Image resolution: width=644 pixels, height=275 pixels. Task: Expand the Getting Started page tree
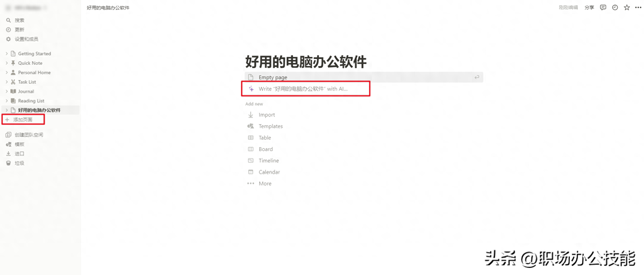coord(6,54)
